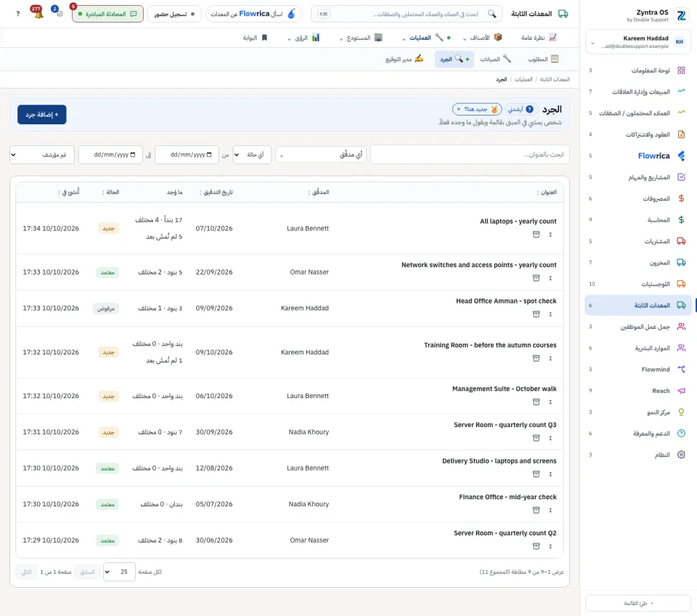Open the نظرة عامة overview tab
Viewport: 697px width, 616px height.
539,38
